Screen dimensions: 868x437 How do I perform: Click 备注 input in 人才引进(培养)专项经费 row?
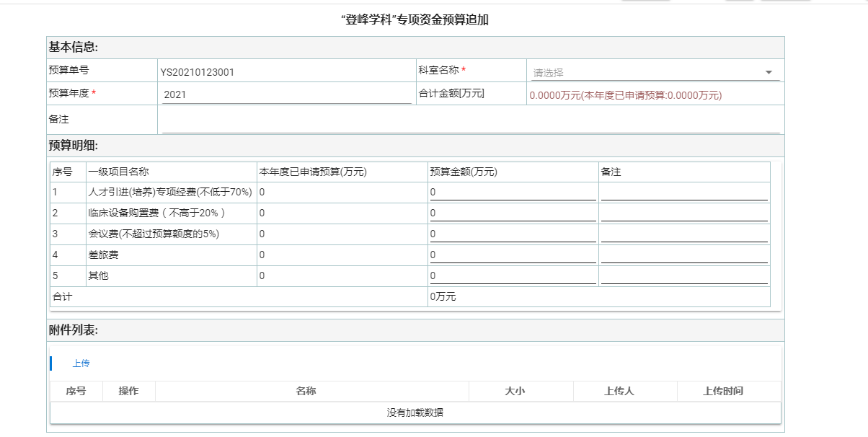(683, 193)
